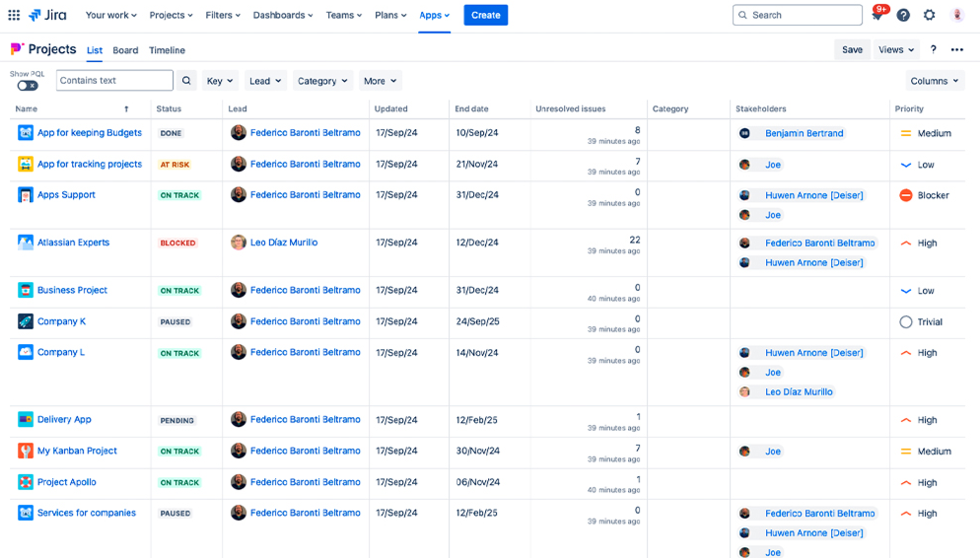Click the Projects app logo icon
The width and height of the screenshot is (980, 558).
click(x=17, y=48)
